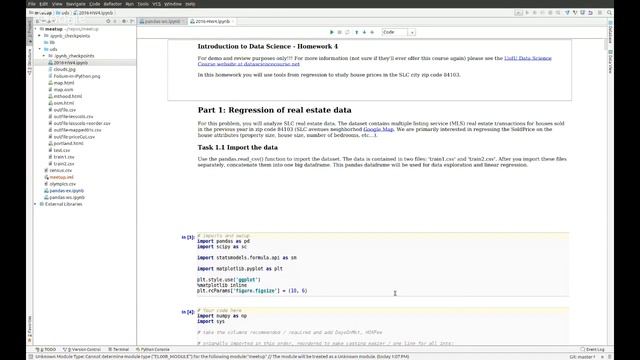The height and width of the screenshot is (360, 640).
Task: Click the editor vertical scrollbar
Action: [606, 45]
